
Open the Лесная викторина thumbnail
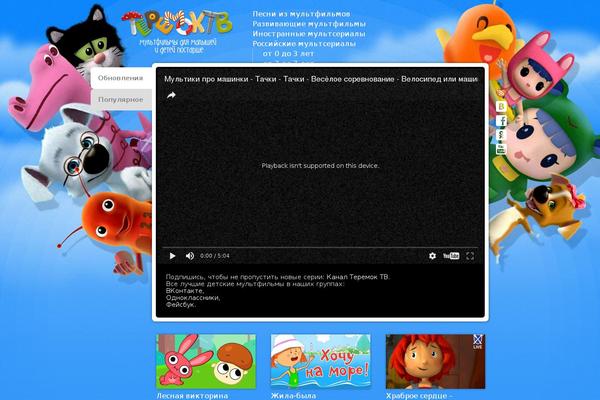coord(206,361)
